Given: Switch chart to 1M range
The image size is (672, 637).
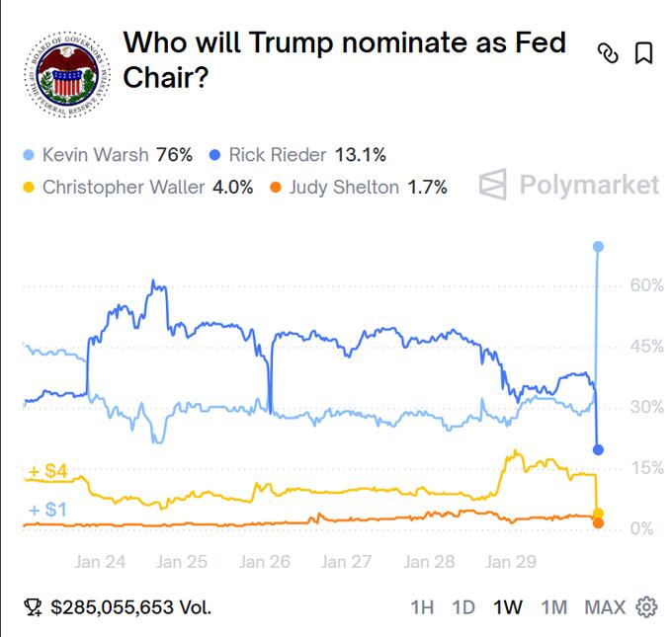Looking at the screenshot, I should point(553,606).
